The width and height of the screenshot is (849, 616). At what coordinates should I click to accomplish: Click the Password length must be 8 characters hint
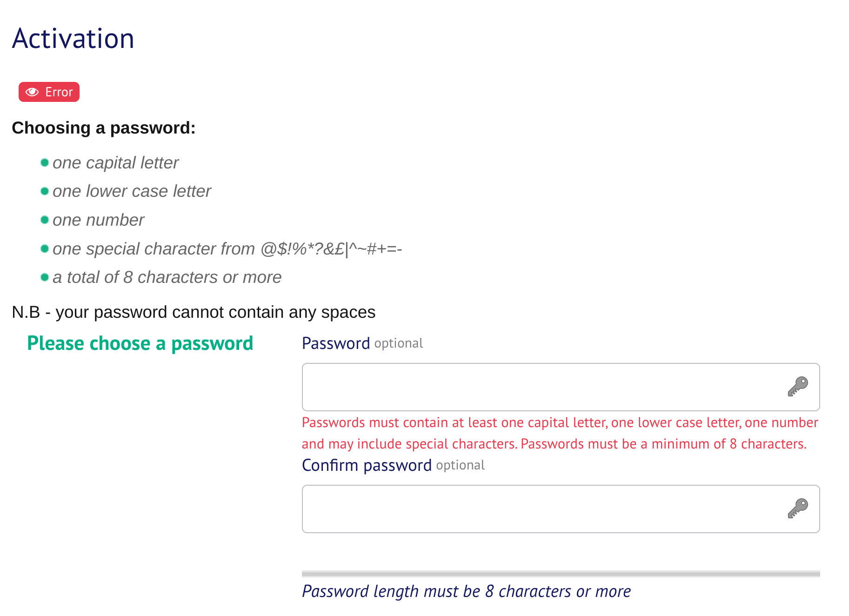click(x=466, y=591)
